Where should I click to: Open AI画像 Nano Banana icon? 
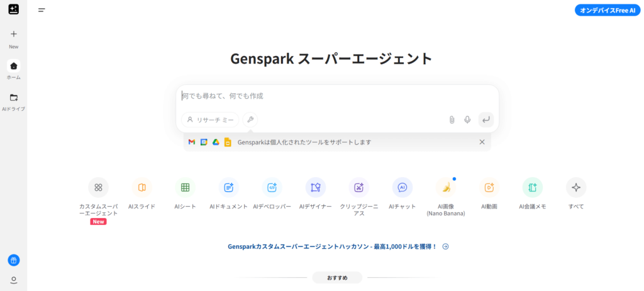coord(446,187)
